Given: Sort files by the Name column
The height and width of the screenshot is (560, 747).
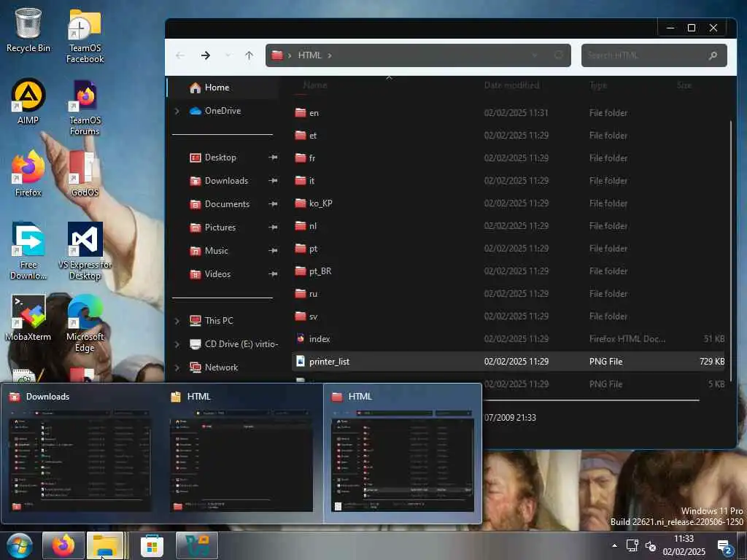Looking at the screenshot, I should 315,85.
